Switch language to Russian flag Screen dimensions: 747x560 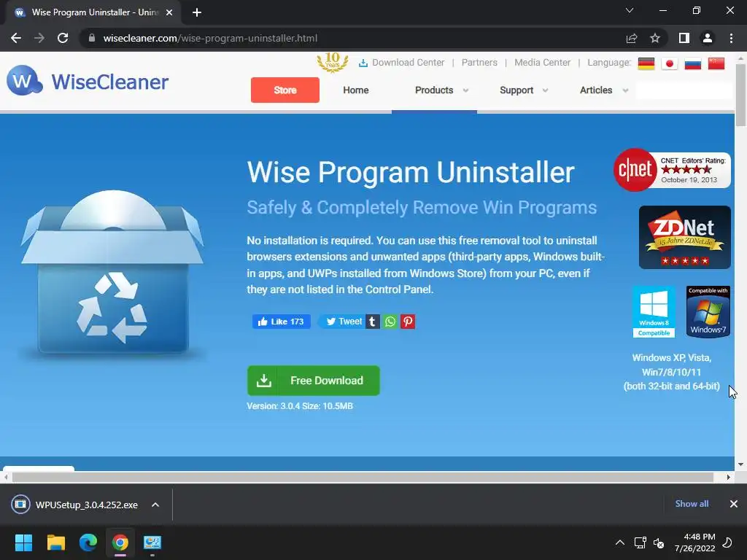click(x=693, y=63)
